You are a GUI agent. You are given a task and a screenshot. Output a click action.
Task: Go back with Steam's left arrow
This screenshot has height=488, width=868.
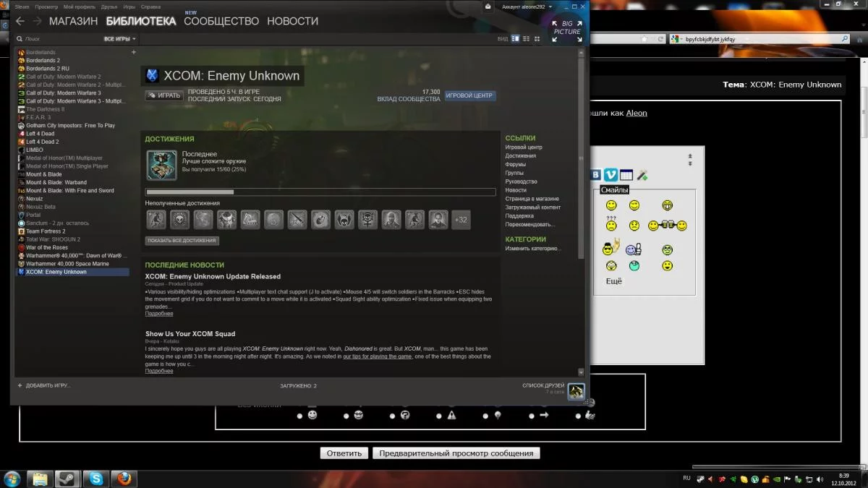(x=20, y=21)
